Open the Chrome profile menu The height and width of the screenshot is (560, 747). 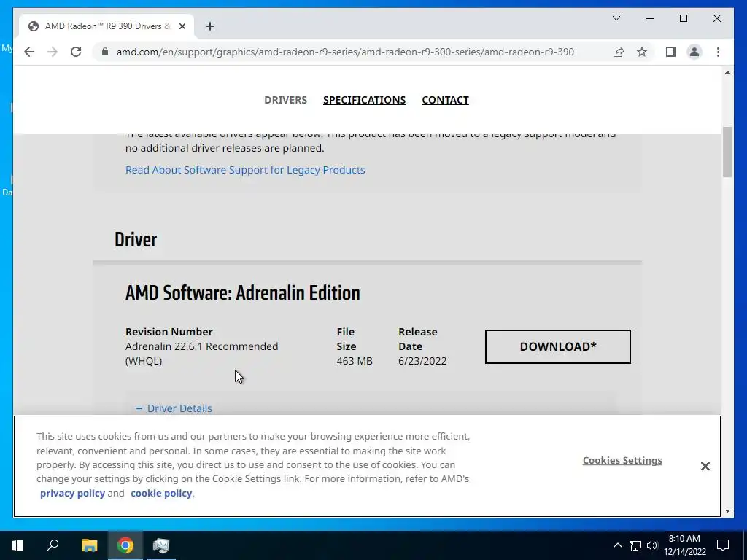tap(694, 52)
